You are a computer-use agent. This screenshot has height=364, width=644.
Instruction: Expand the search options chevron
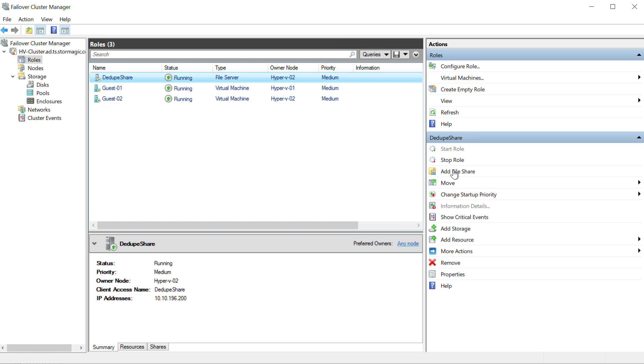(x=416, y=55)
